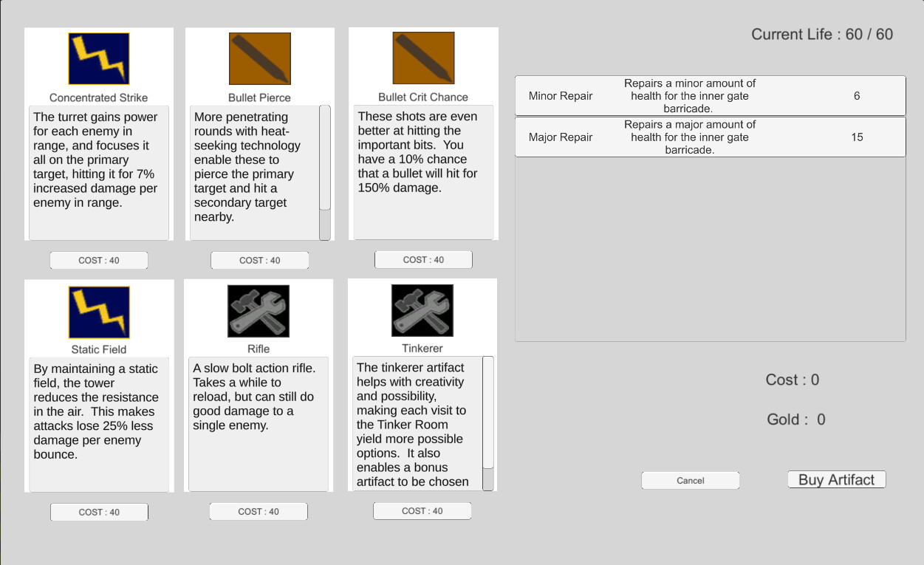Select the Rifle hammer-and-wrench icon
924x565 pixels.
click(x=259, y=311)
